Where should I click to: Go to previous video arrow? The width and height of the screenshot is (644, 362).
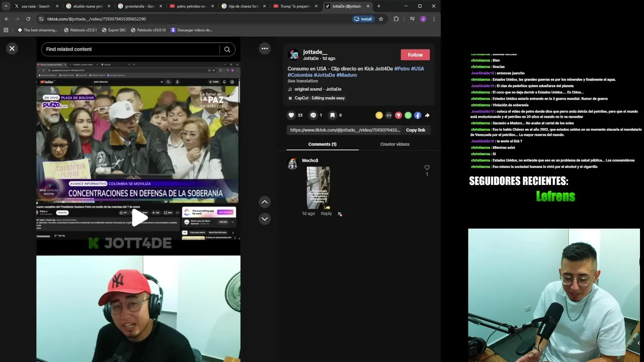tap(265, 202)
